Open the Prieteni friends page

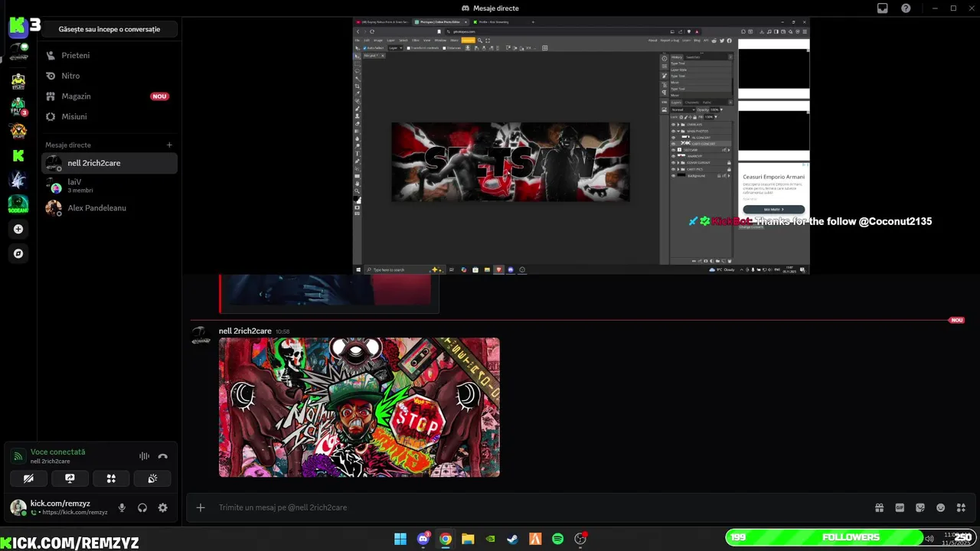point(109,55)
